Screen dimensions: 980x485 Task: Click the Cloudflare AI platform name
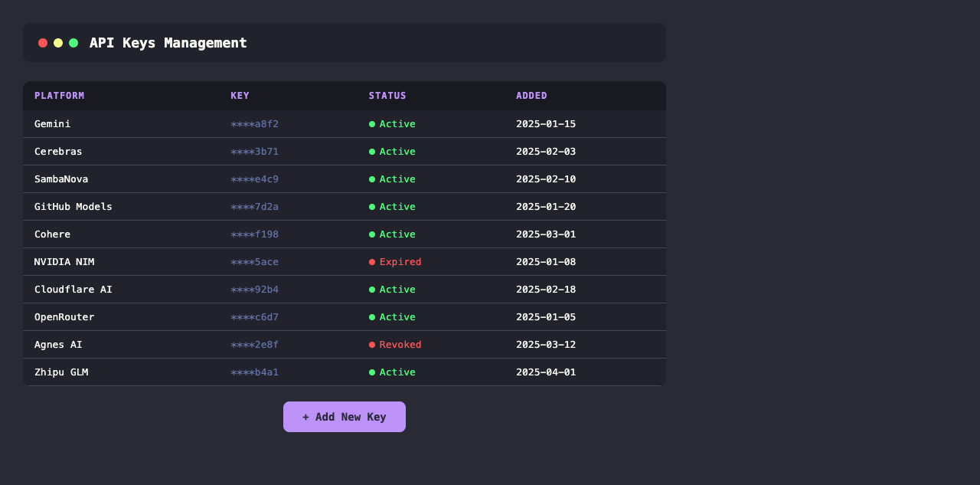click(73, 290)
